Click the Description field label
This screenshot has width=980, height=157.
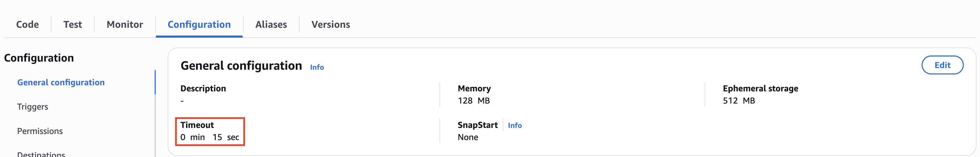click(x=203, y=88)
